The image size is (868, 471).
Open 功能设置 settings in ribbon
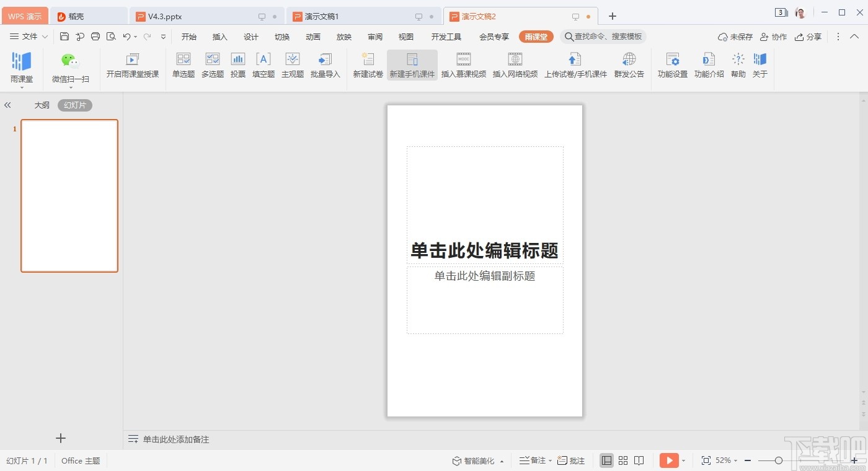673,66
